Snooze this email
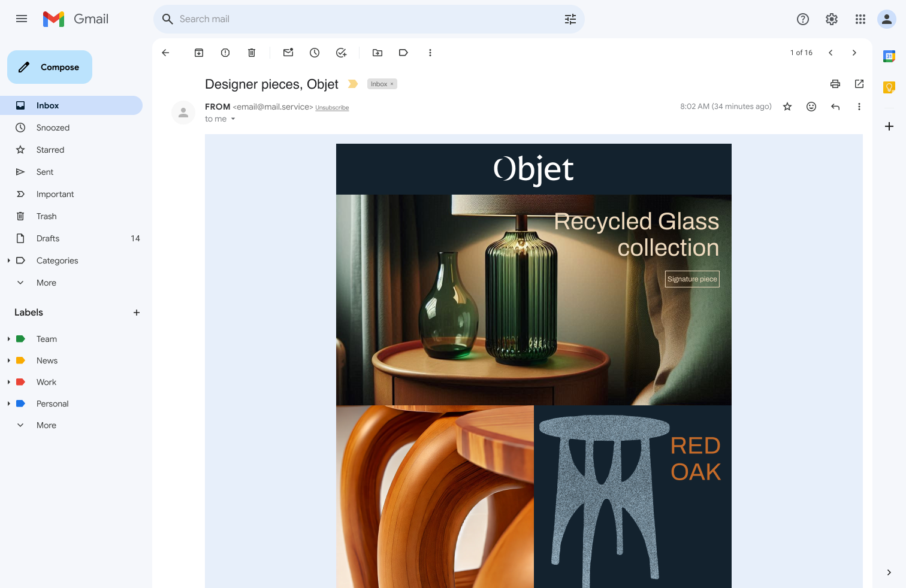906x588 pixels. pyautogui.click(x=315, y=53)
